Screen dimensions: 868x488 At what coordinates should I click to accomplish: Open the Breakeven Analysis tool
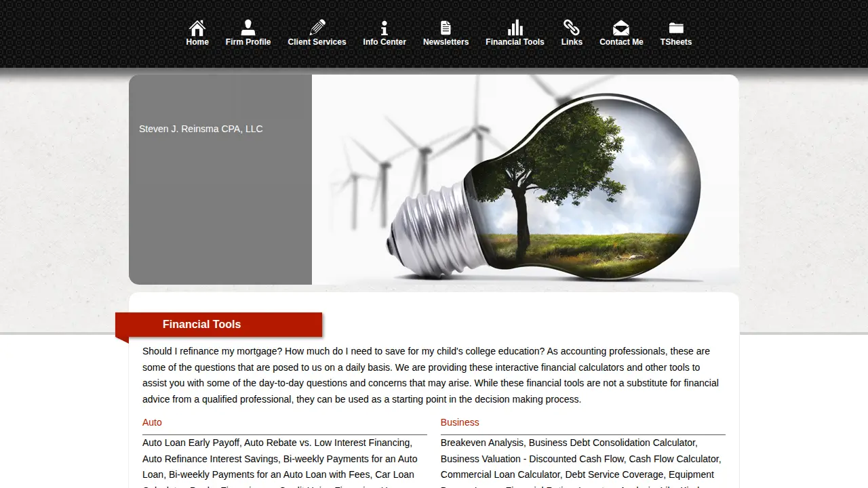coord(482,443)
